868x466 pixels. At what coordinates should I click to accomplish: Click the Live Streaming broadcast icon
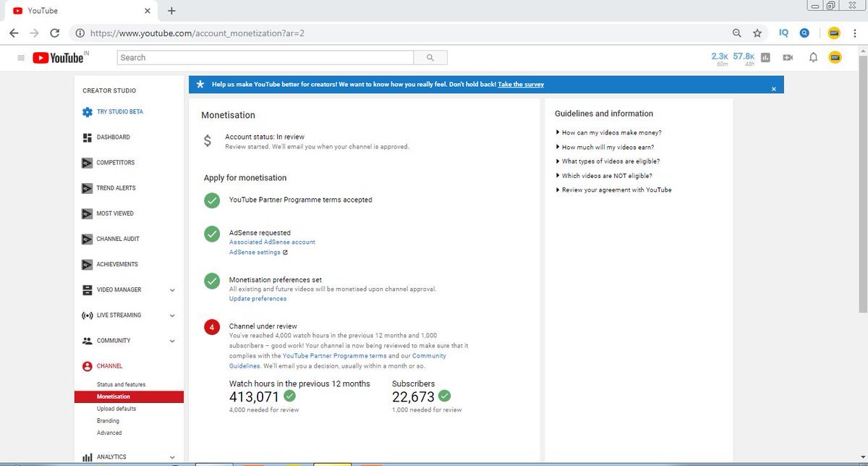click(x=87, y=315)
